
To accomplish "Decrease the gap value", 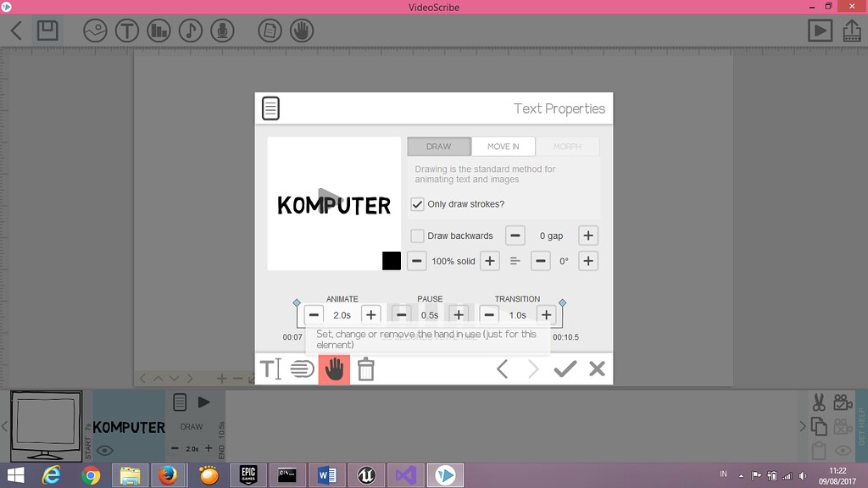I will point(515,236).
